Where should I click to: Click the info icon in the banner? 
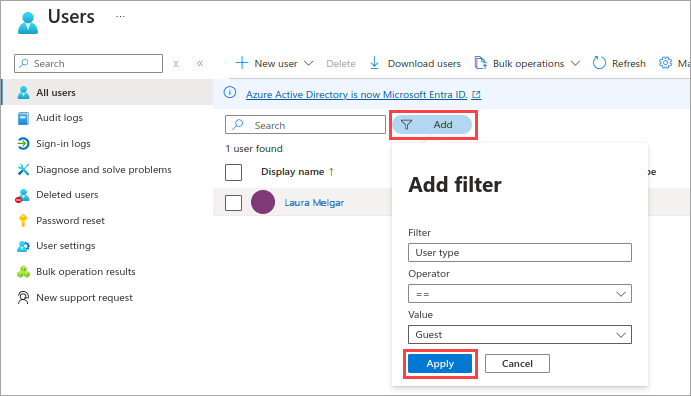(230, 93)
